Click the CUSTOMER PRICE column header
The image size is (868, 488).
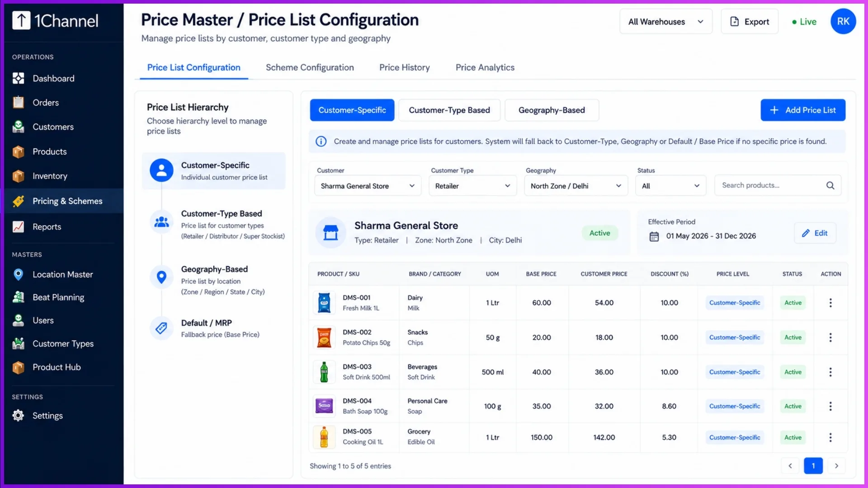(x=604, y=274)
